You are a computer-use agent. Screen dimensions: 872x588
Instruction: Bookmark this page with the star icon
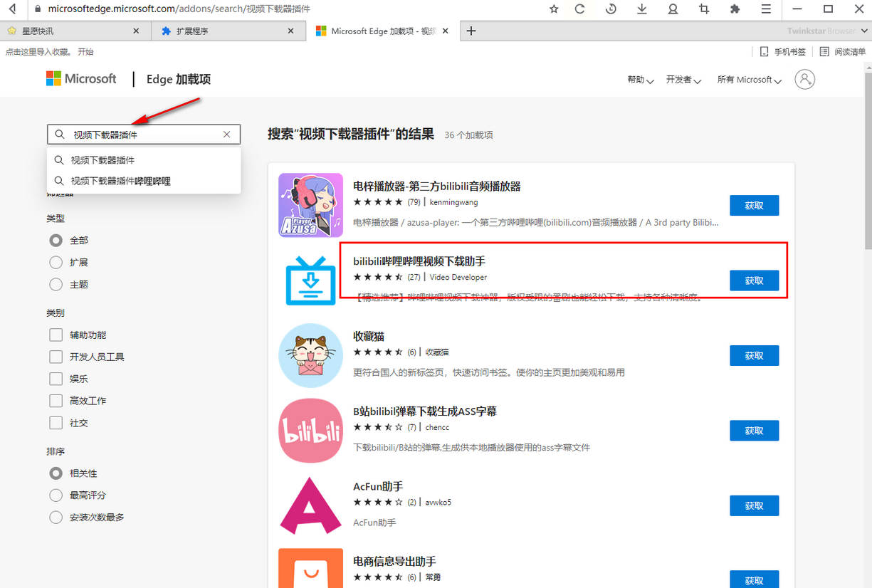(555, 9)
